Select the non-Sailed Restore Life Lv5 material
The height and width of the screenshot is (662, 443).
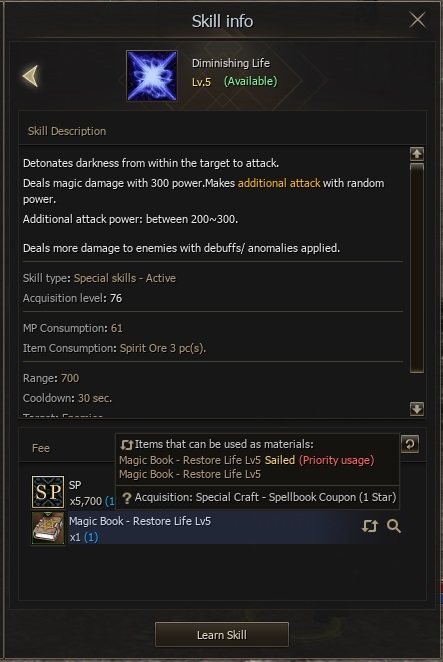pyautogui.click(x=190, y=474)
